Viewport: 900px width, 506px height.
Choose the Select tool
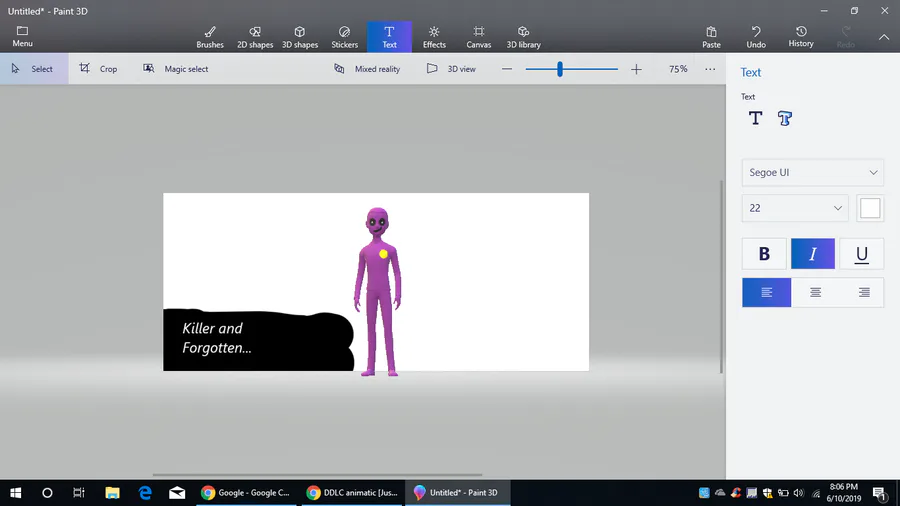coord(34,69)
